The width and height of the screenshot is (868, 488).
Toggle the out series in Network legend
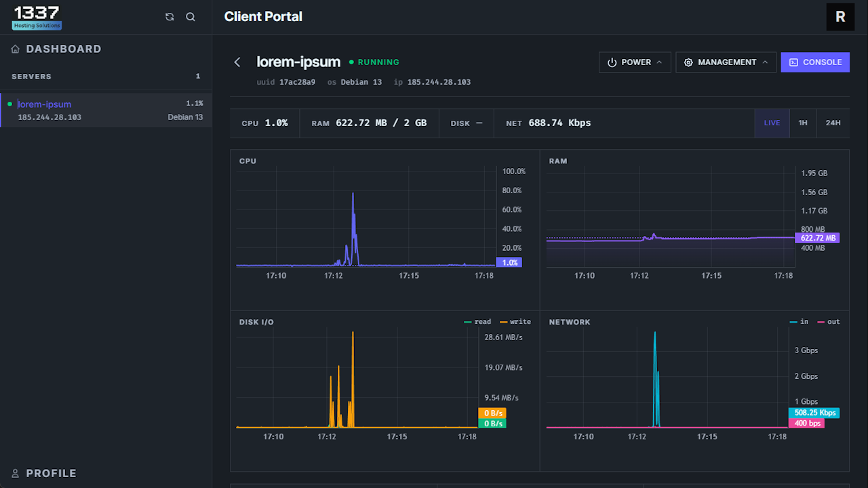(x=829, y=322)
